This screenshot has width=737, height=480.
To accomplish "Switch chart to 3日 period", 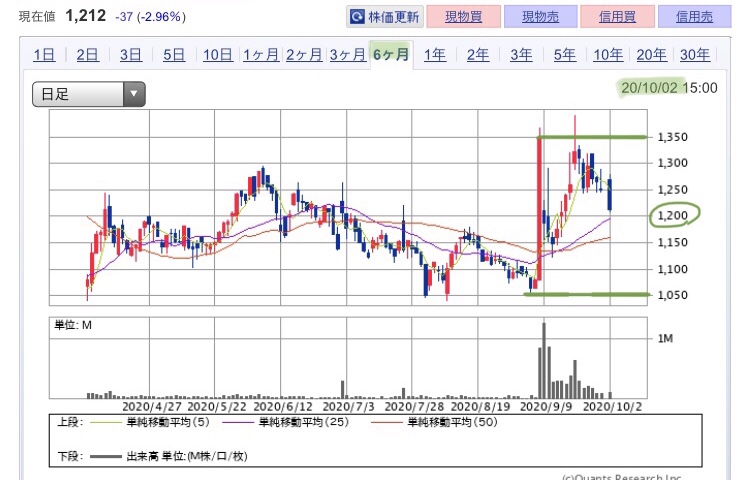I will click(x=131, y=55).
